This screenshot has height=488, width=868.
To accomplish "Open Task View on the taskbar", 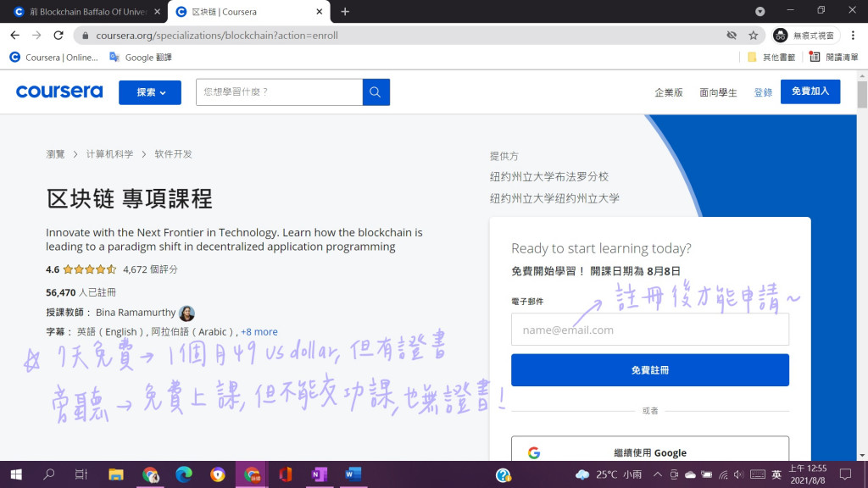I will click(x=81, y=474).
